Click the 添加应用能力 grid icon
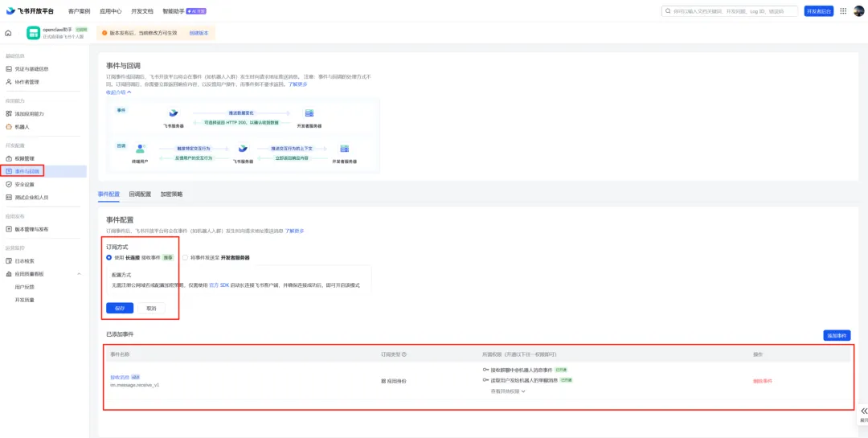 click(9, 113)
